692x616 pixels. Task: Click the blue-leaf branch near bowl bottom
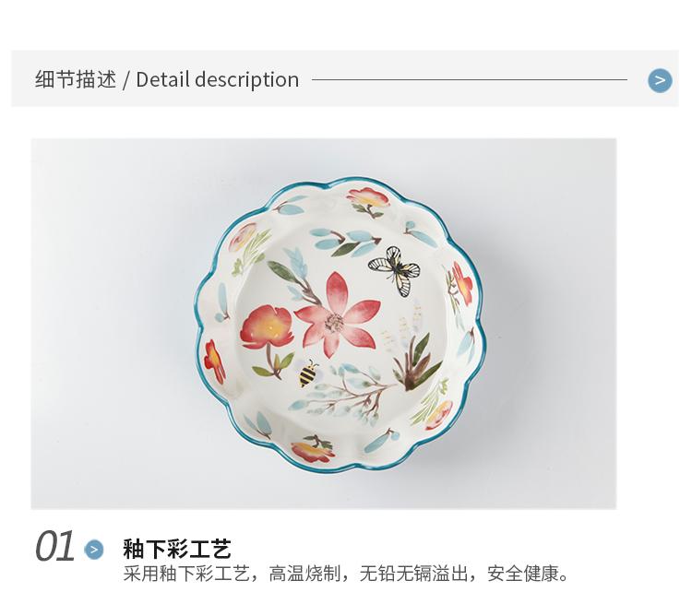pos(344,394)
